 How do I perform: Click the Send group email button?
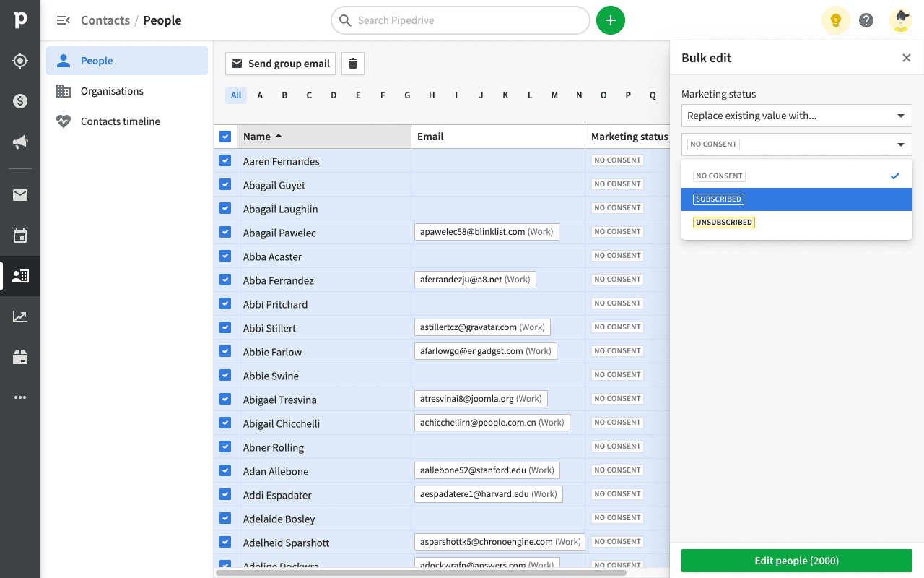[x=280, y=64]
